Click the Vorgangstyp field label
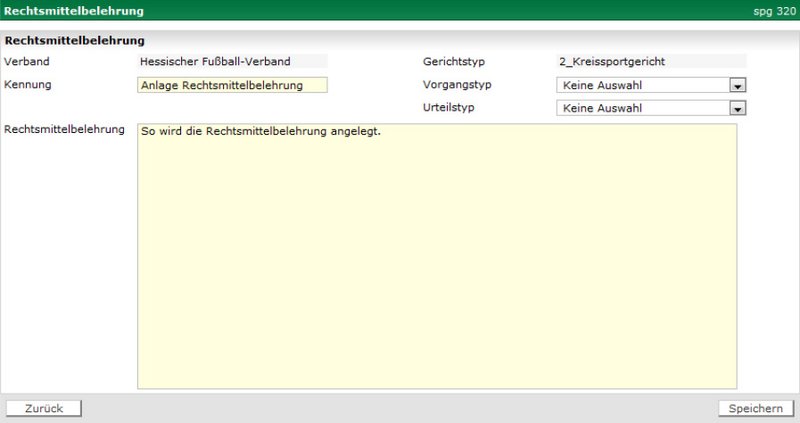Screen dimensions: 800x423 [x=457, y=85]
